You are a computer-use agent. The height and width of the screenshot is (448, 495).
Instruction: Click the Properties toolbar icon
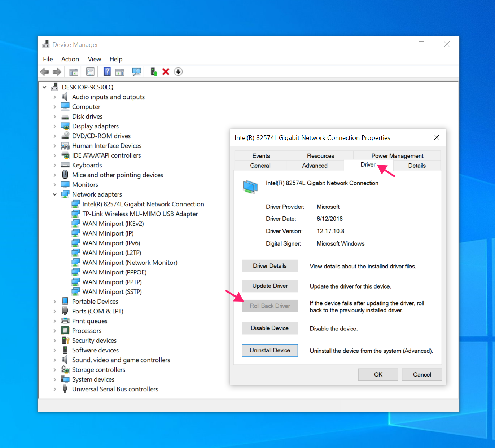91,72
